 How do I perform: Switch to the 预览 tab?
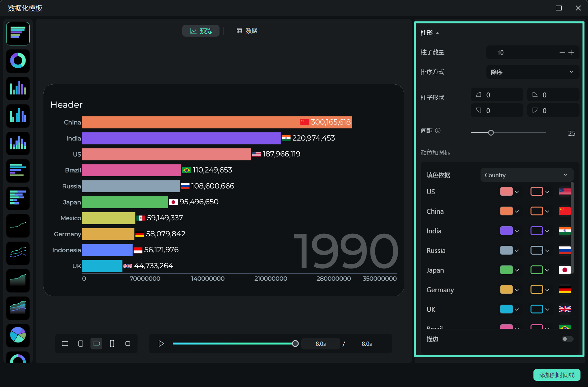click(x=201, y=31)
